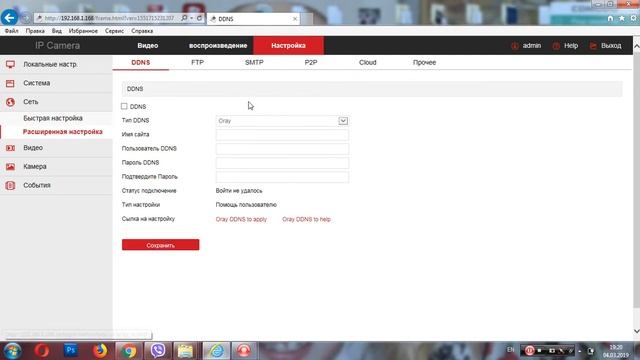Click the search magnifier in address bar
This screenshot has width=640, height=360.
[x=184, y=18]
